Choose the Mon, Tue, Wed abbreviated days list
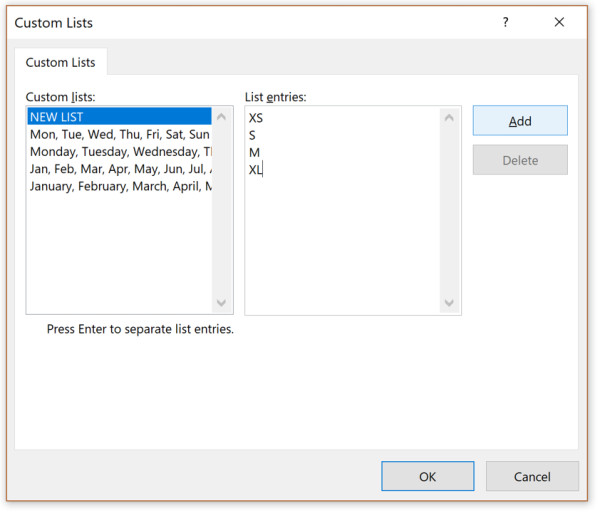Screen dimensions: 600x513 pos(119,134)
